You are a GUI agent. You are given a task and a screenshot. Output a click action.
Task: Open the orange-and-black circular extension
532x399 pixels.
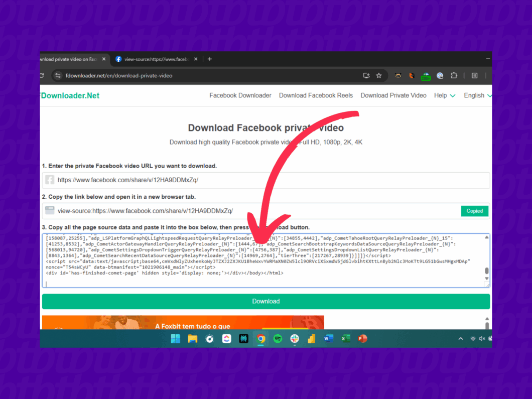click(412, 76)
